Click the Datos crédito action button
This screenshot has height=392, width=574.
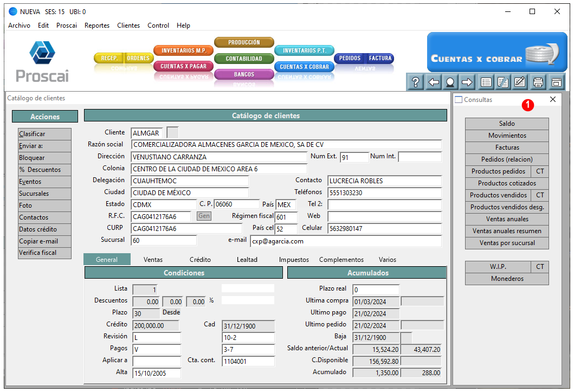pyautogui.click(x=44, y=229)
